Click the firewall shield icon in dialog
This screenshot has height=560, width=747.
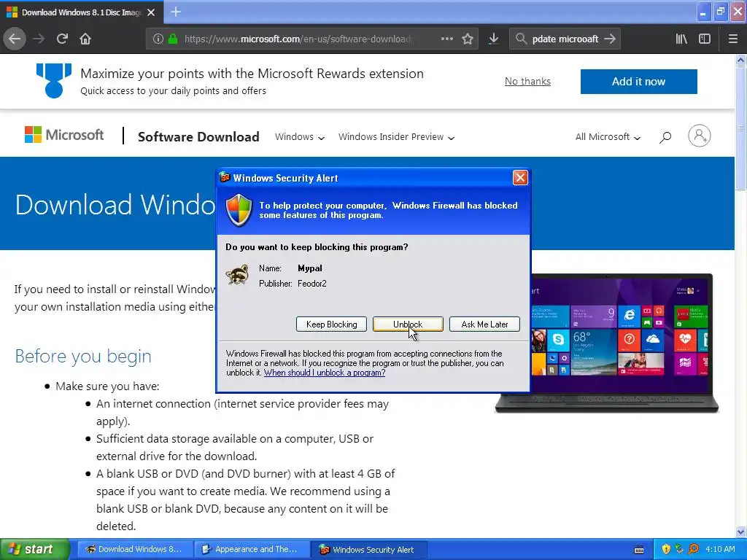[239, 210]
